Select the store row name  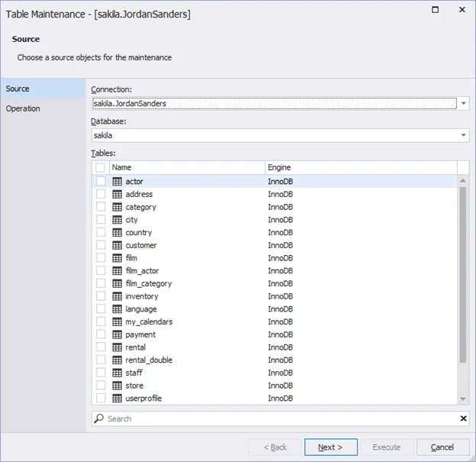(134, 386)
